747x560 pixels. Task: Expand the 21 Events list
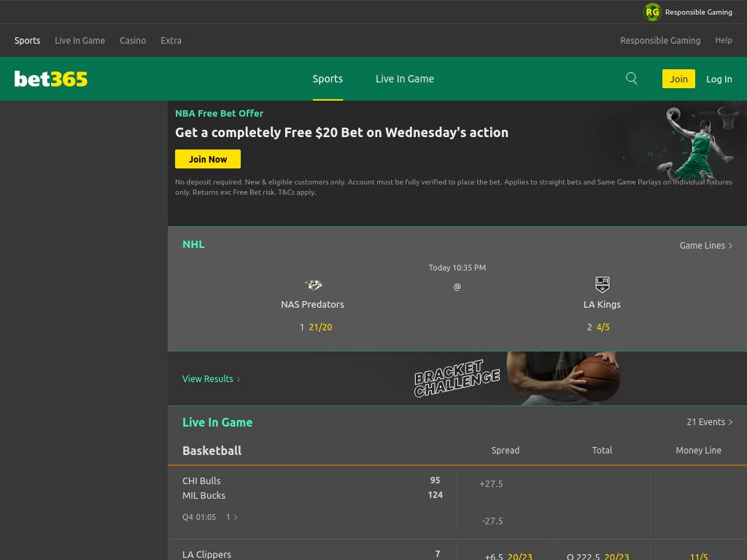(709, 422)
